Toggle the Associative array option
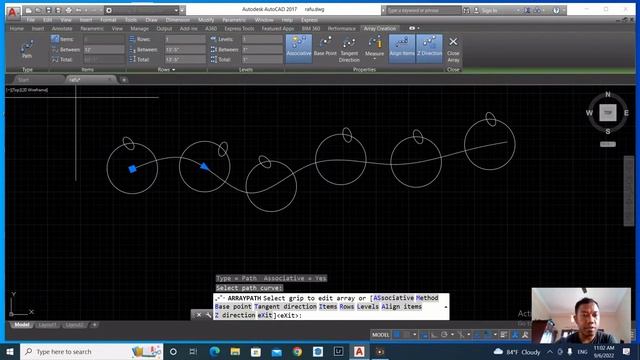 click(299, 49)
